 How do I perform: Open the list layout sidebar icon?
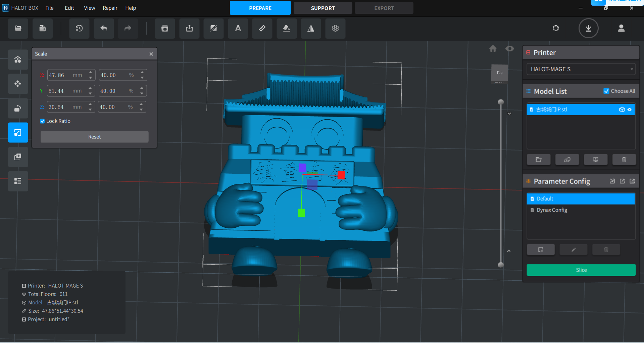click(x=18, y=181)
